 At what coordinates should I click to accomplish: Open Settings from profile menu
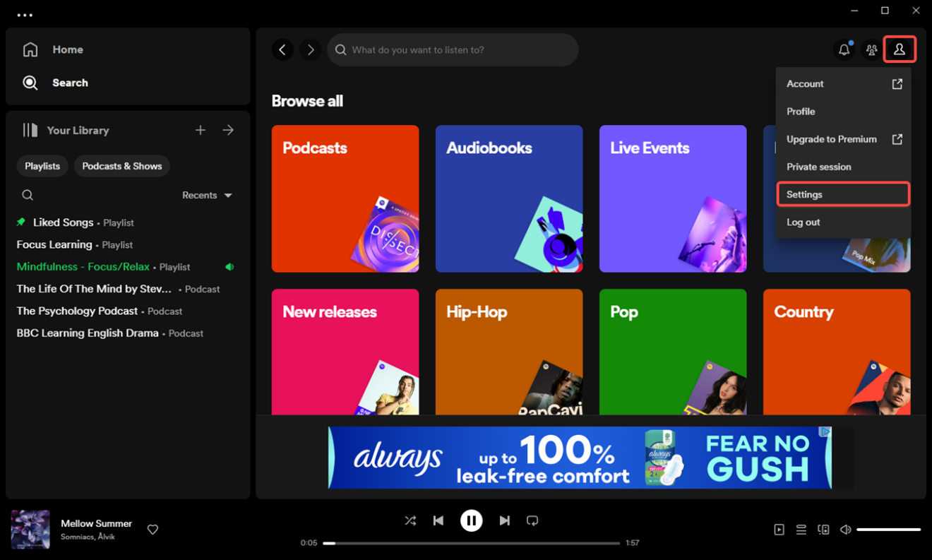844,194
